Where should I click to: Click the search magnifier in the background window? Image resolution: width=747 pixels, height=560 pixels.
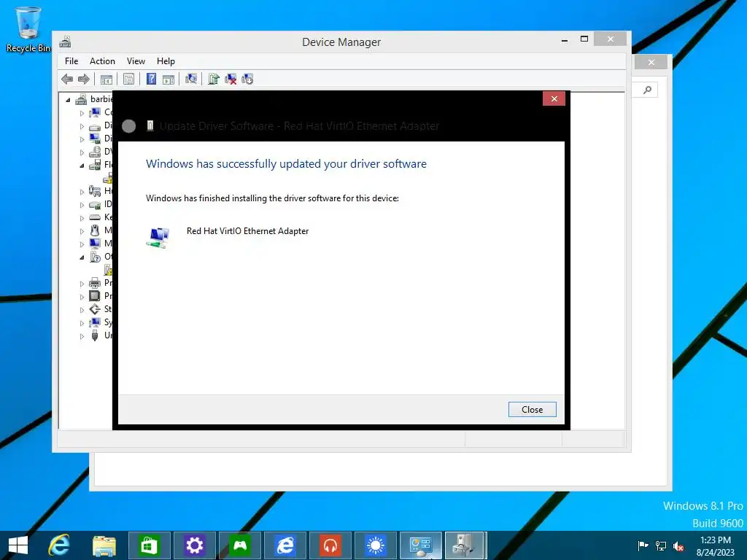point(647,90)
